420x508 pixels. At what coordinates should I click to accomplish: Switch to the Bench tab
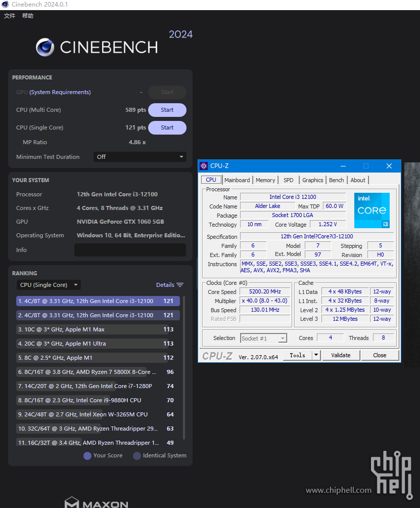click(x=337, y=180)
